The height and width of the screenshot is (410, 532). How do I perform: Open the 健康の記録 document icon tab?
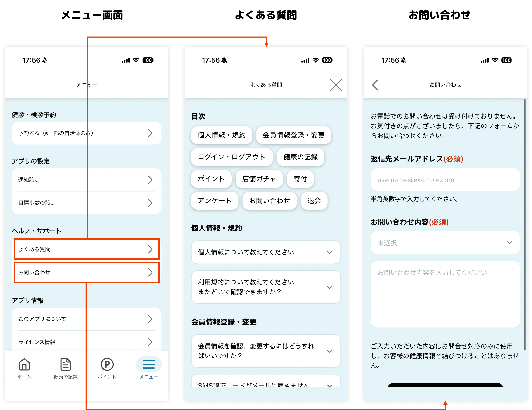66,364
